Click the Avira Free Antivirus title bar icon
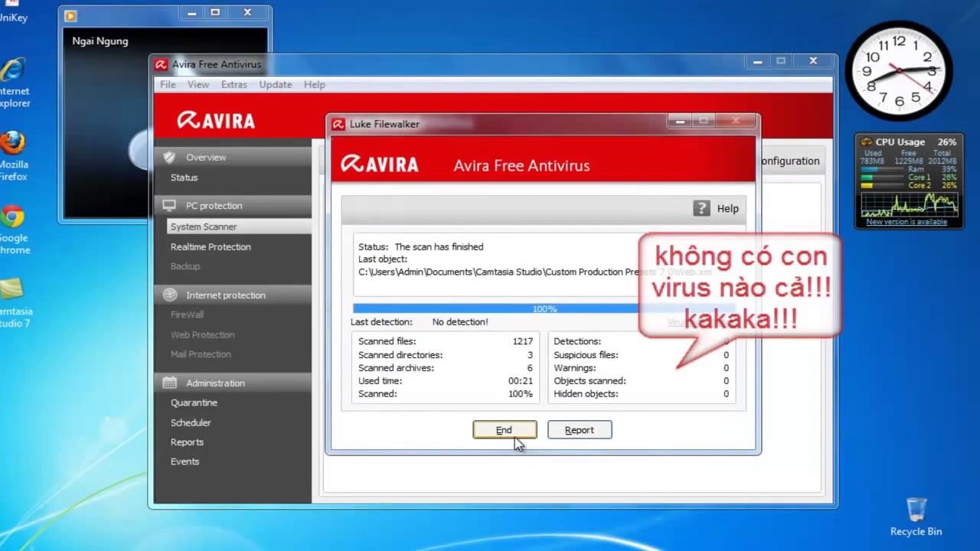 (x=161, y=64)
